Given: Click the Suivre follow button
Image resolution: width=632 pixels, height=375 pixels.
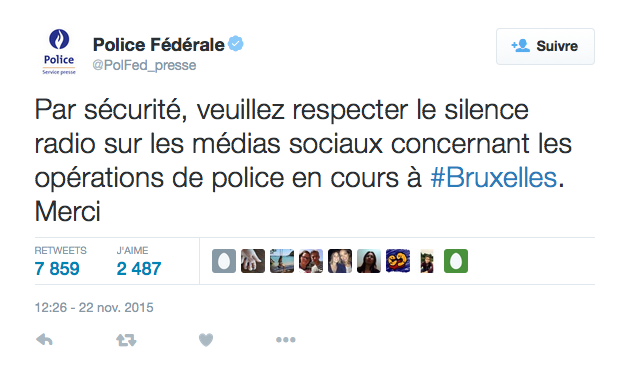Looking at the screenshot, I should [x=545, y=46].
